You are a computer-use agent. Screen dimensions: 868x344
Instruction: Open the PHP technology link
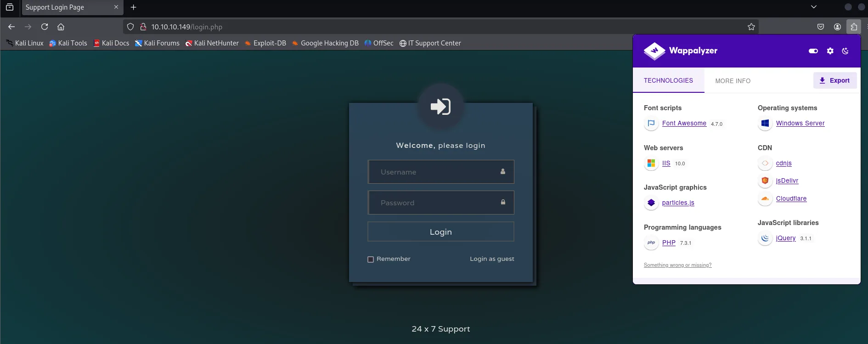(x=669, y=243)
